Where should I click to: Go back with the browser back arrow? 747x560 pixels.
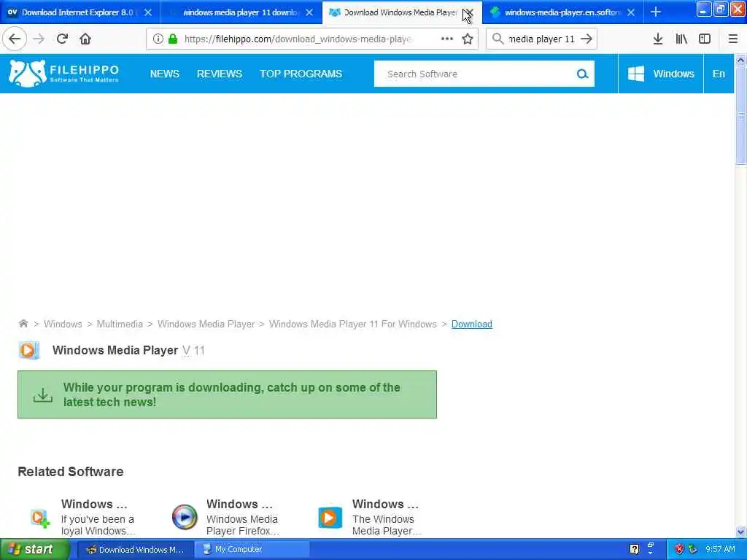point(15,39)
